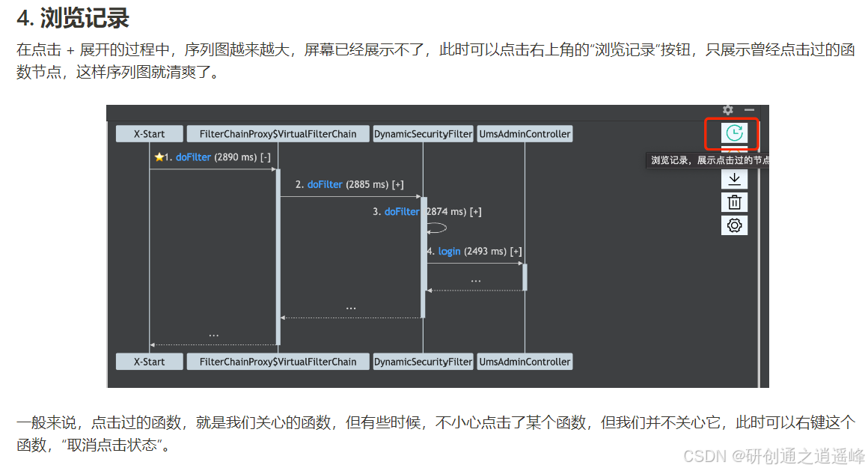Click the '4. 浏览记录' section heading
868x471 pixels.
point(73,18)
